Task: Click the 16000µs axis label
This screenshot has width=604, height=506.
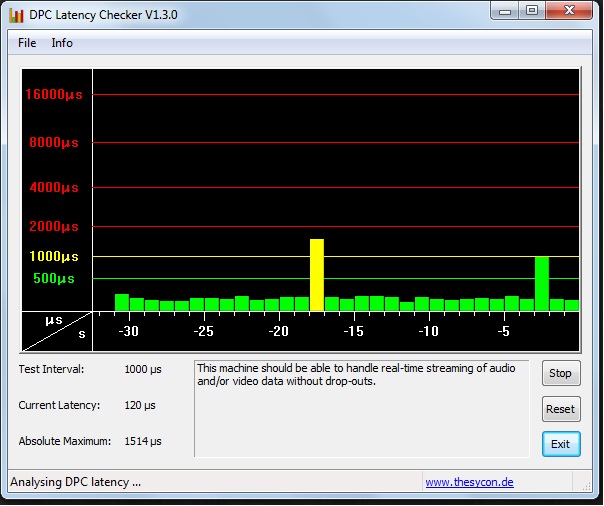Action: click(x=54, y=95)
